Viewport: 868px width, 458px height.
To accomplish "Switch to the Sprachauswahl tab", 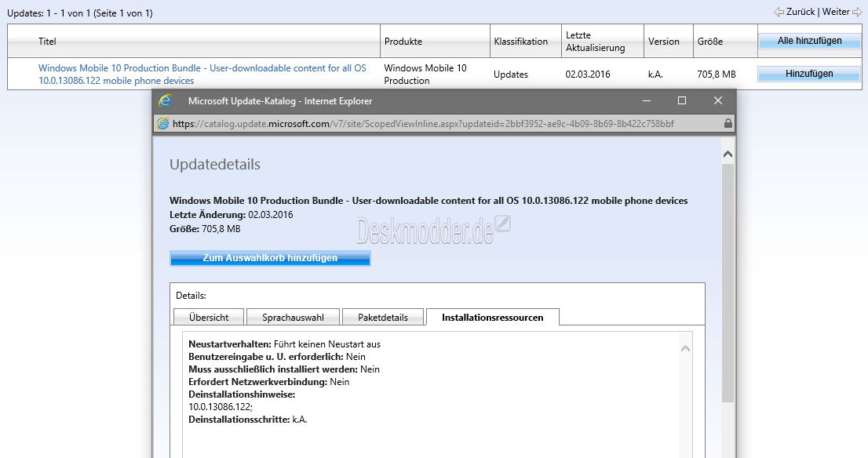I will 293,318.
